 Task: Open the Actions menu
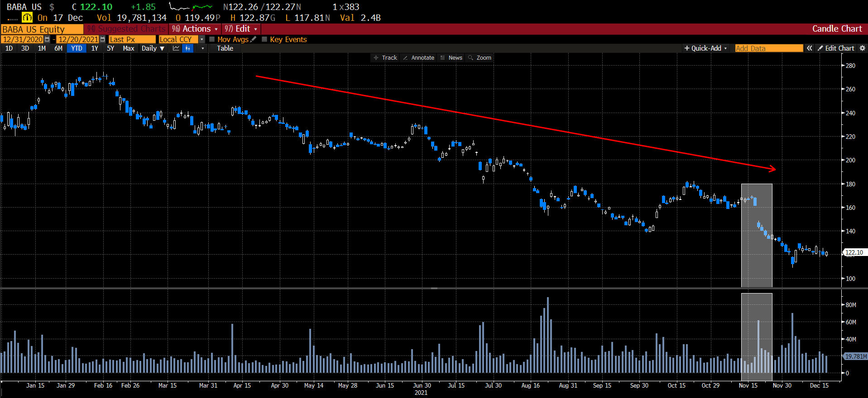coord(195,29)
